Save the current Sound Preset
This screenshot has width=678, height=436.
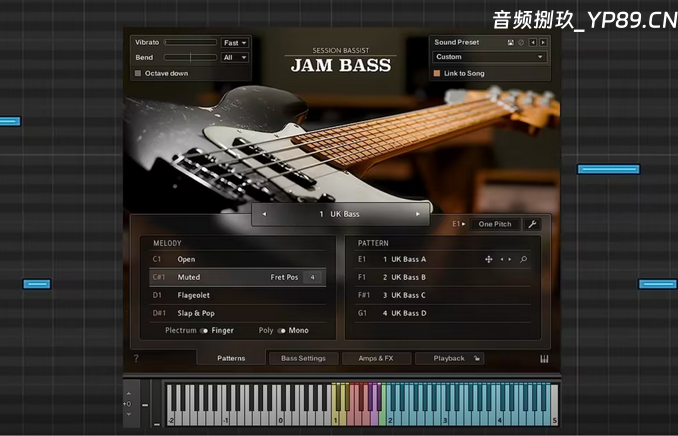[511, 42]
